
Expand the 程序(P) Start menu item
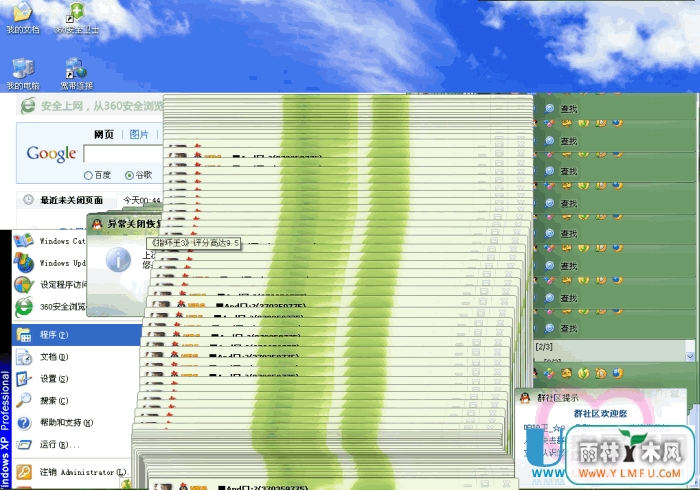tap(77, 335)
